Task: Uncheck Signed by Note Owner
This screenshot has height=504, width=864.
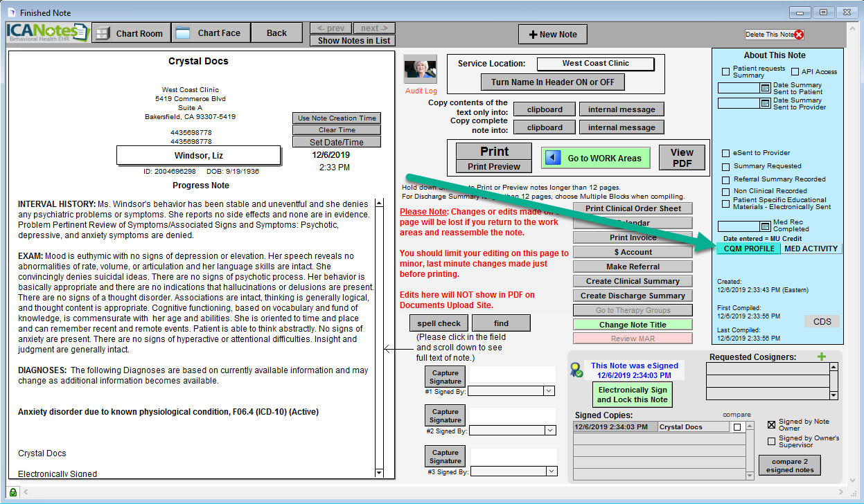Action: click(x=772, y=425)
